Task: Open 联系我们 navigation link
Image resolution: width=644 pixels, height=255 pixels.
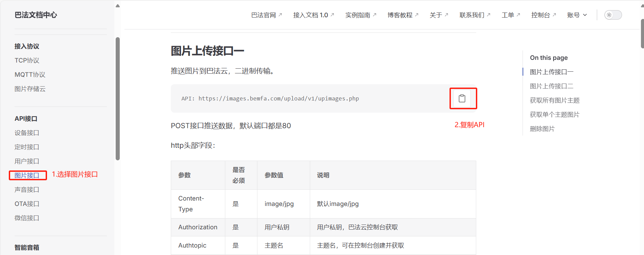Action: 475,15
